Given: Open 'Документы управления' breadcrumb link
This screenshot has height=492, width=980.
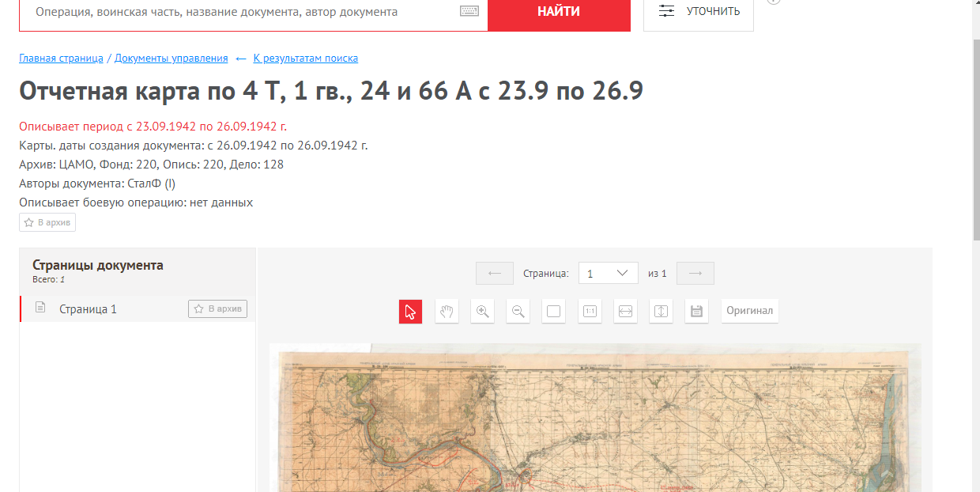Looking at the screenshot, I should (171, 59).
